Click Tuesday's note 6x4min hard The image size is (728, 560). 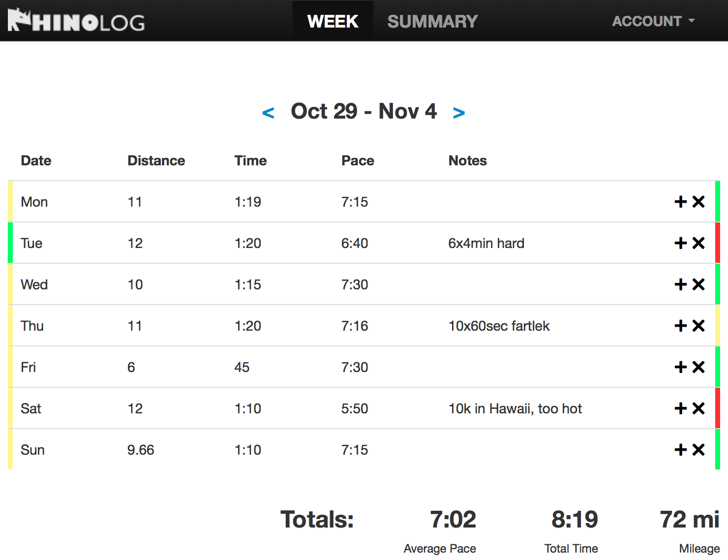pyautogui.click(x=486, y=243)
